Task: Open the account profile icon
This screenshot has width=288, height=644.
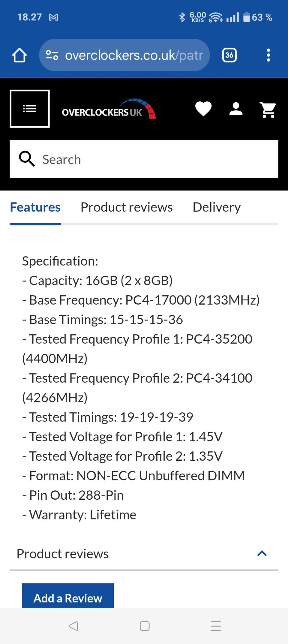Action: click(x=236, y=109)
